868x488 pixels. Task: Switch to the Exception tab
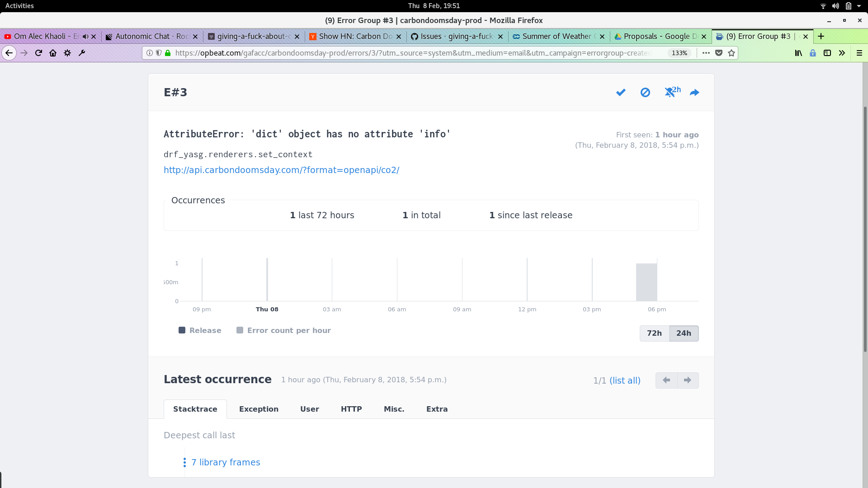pyautogui.click(x=259, y=409)
